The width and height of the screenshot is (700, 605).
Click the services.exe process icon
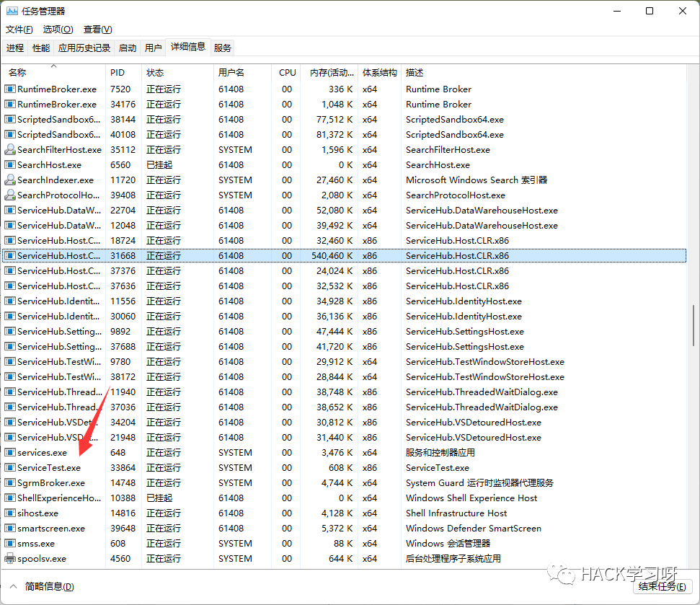pyautogui.click(x=10, y=452)
